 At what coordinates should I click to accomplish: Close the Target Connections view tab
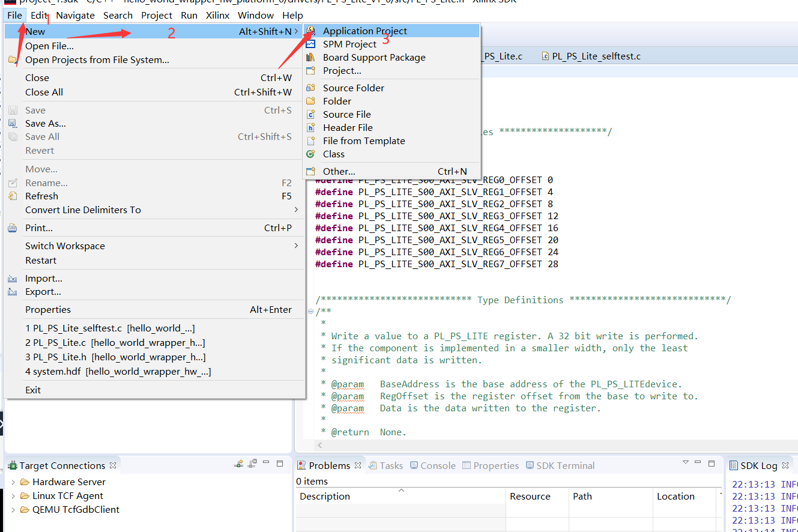coord(112,465)
